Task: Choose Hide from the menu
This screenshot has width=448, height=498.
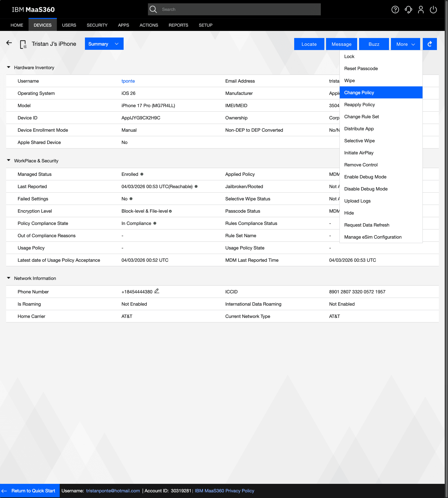Action: pos(381,213)
